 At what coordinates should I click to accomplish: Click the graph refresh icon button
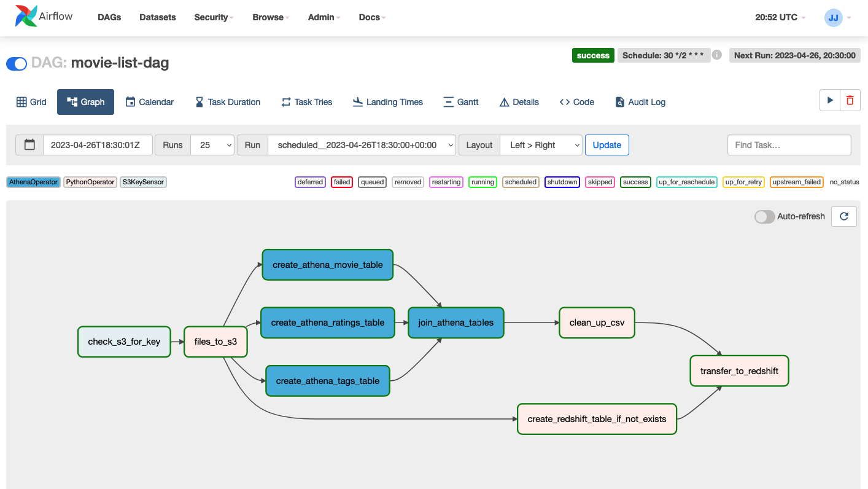click(x=844, y=216)
